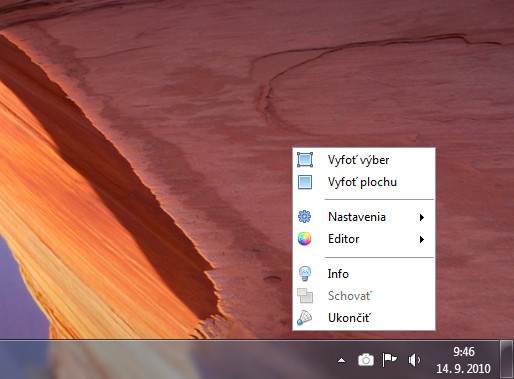Expand the Nastavenia submenu arrow

coord(422,217)
